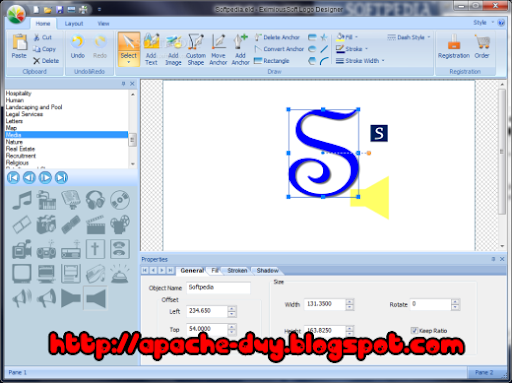512x383 pixels.
Task: Toggle the Keep Ratio checkbox
Action: point(414,330)
